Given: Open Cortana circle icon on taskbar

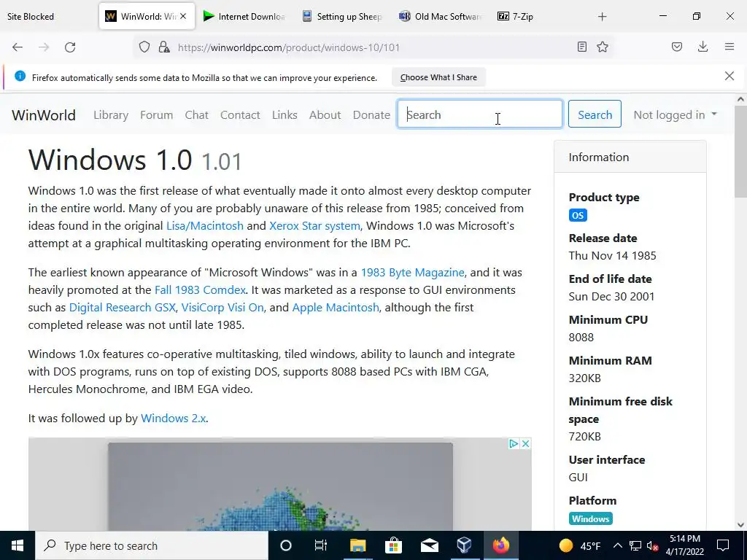Looking at the screenshot, I should [x=286, y=545].
